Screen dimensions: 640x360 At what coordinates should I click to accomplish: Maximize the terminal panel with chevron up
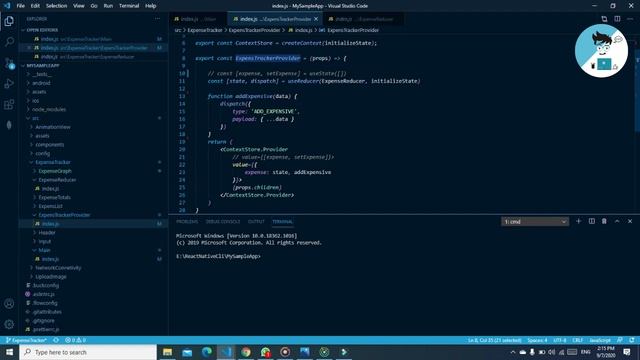617,221
